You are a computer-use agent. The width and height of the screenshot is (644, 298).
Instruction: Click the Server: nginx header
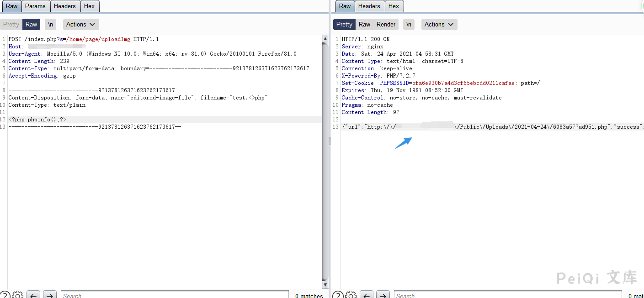click(362, 47)
